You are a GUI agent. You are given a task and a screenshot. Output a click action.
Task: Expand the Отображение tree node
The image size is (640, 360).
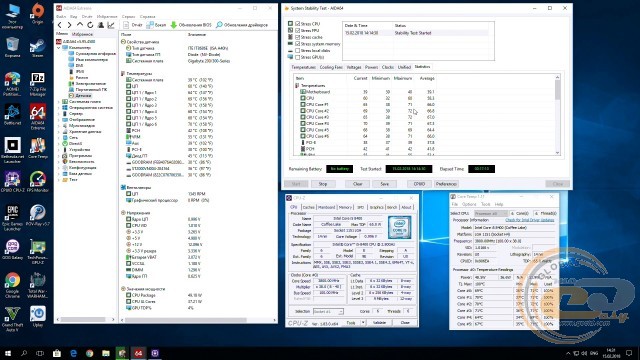59,120
